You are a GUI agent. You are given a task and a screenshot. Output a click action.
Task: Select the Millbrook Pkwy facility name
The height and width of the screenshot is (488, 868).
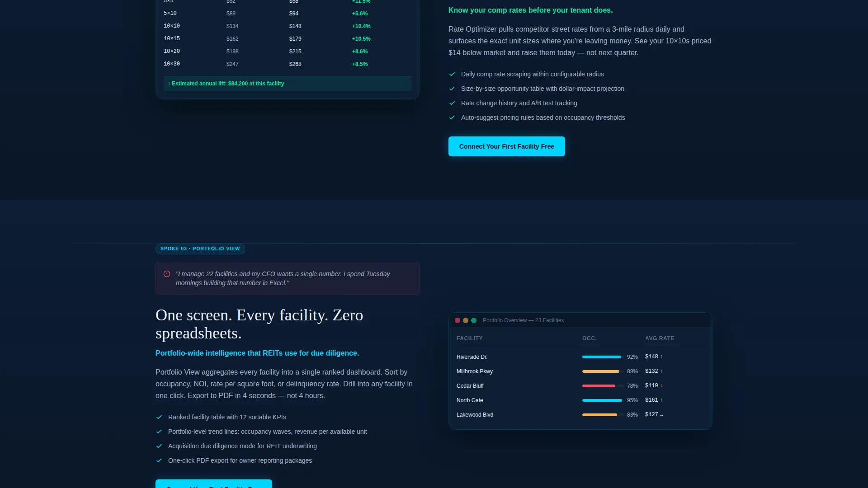click(x=475, y=371)
